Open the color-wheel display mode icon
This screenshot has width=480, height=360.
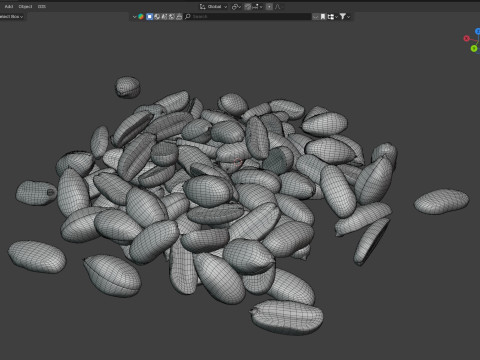click(141, 16)
